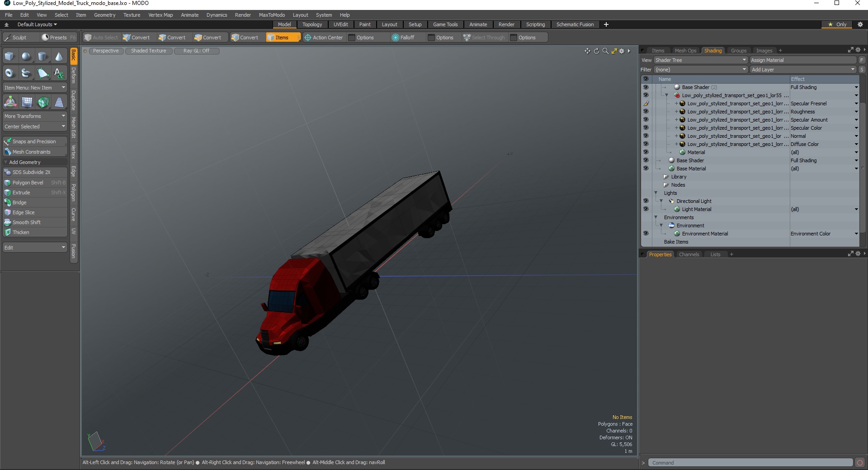Screen dimensions: 868x470
Task: Open Item Menu: New Item dropdown
Action: pyautogui.click(x=35, y=88)
